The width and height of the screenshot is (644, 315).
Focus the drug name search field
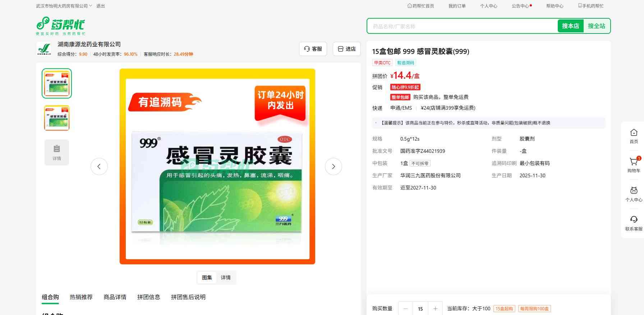point(462,26)
